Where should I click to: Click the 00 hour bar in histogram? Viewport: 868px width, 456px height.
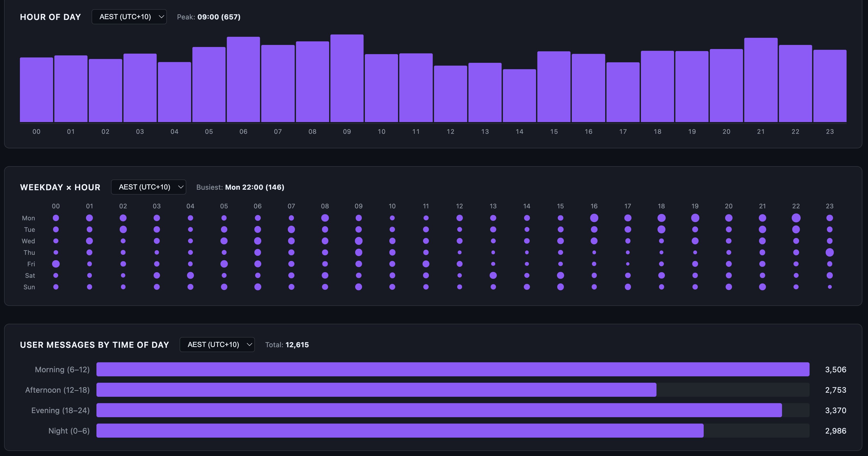[x=36, y=90]
